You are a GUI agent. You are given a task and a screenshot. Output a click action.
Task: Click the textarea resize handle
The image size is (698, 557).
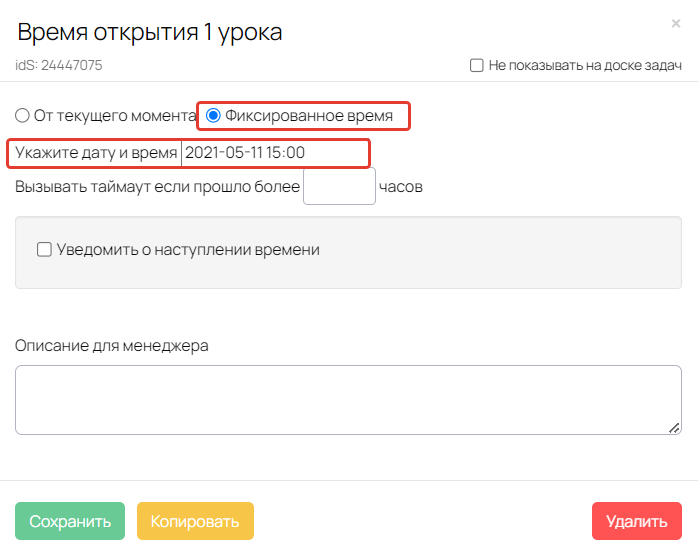pyautogui.click(x=674, y=428)
